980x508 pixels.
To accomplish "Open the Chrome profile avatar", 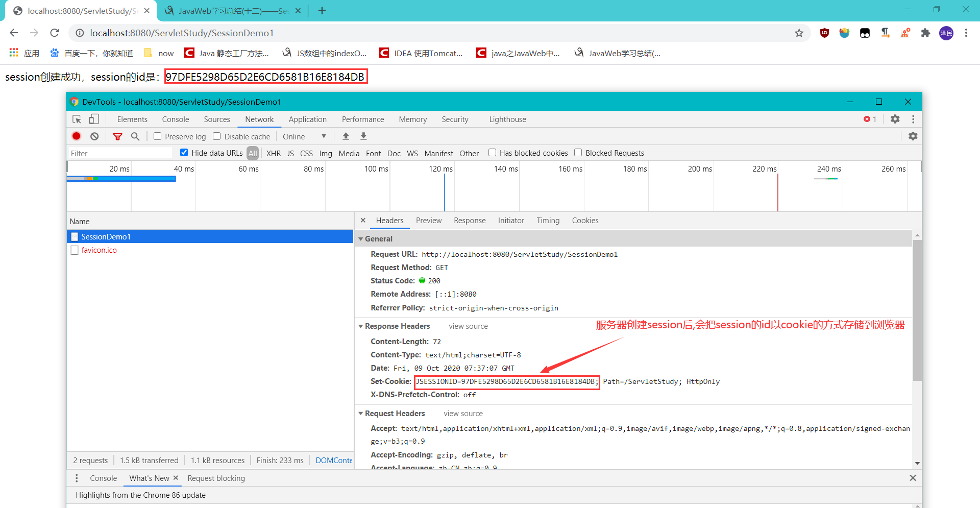I will pos(946,33).
